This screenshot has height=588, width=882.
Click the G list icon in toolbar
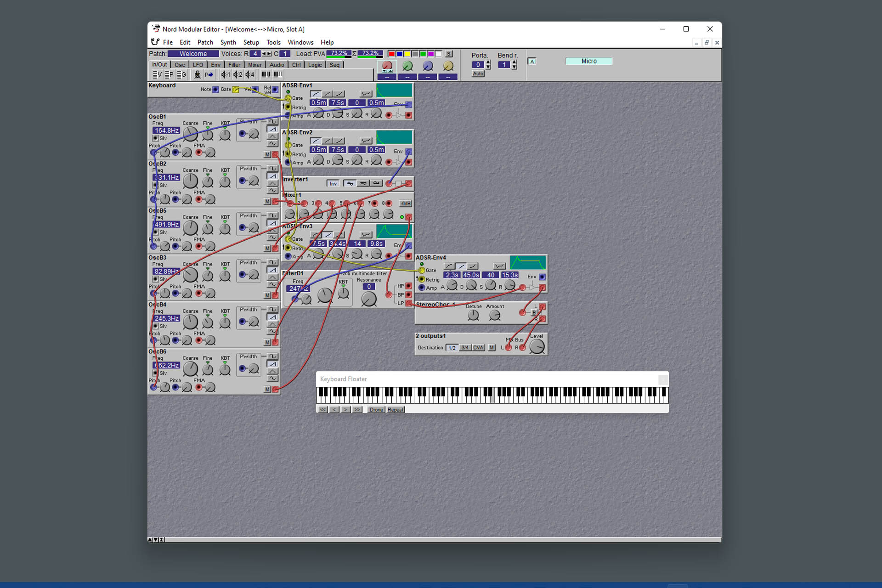[181, 74]
